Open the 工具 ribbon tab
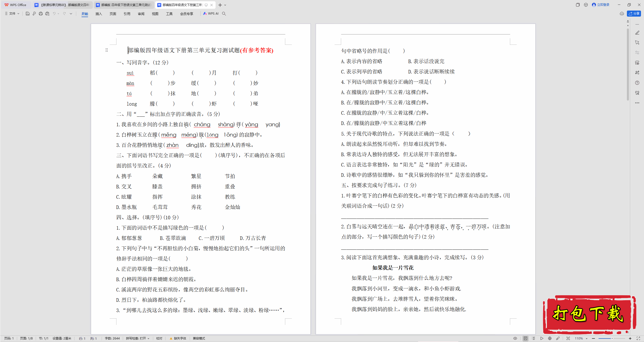Image resolution: width=644 pixels, height=342 pixels. tap(169, 14)
